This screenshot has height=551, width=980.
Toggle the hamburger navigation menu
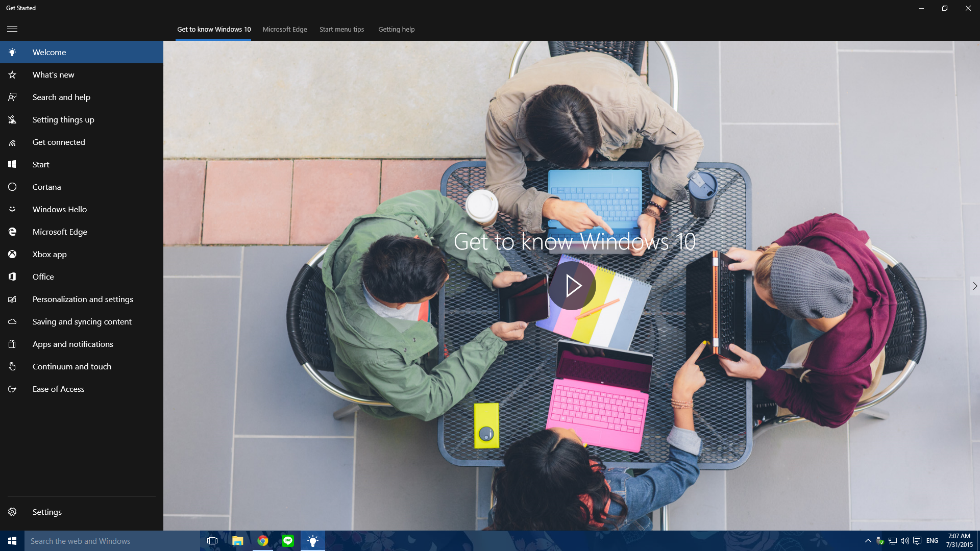[12, 29]
